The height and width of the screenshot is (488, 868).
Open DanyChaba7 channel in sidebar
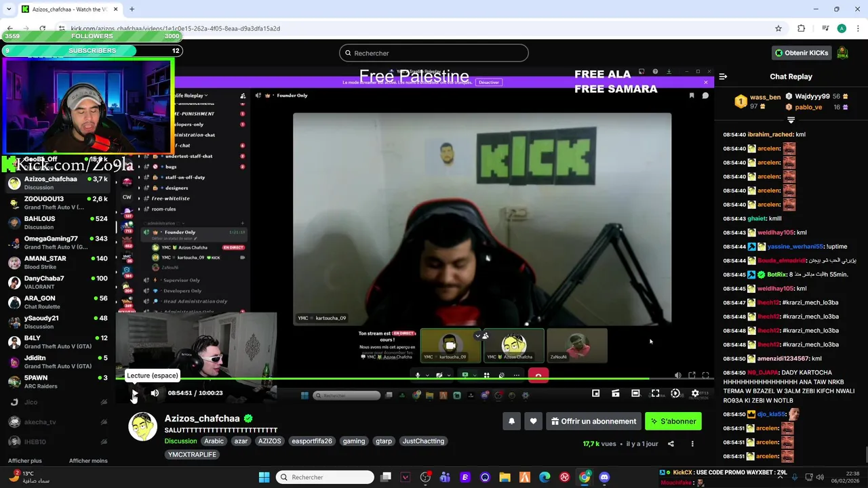point(58,283)
